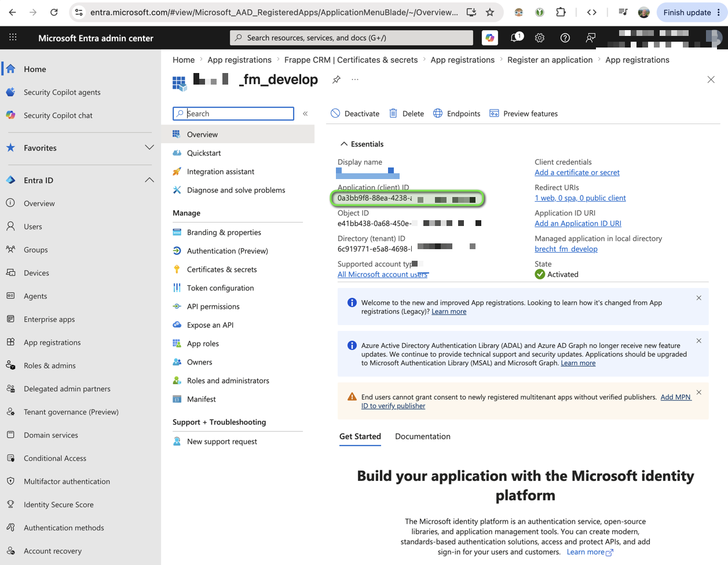Pin the app registration blade
Viewport: 728px width, 565px height.
coord(336,79)
